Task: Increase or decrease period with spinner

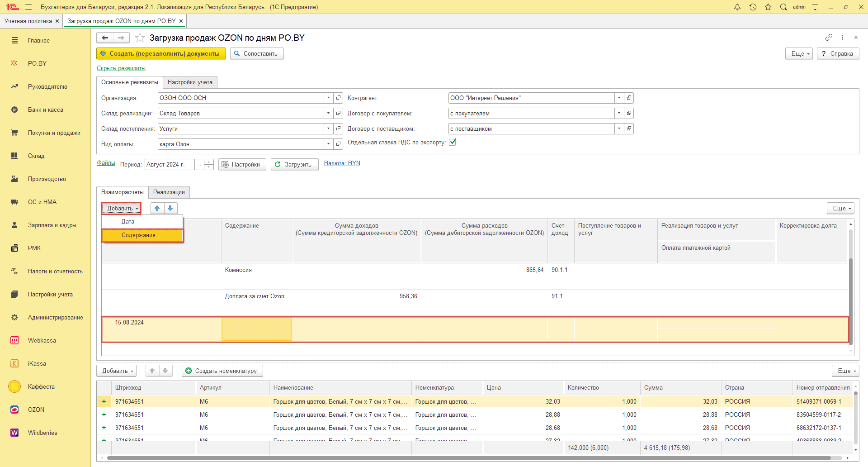Action: pyautogui.click(x=208, y=164)
